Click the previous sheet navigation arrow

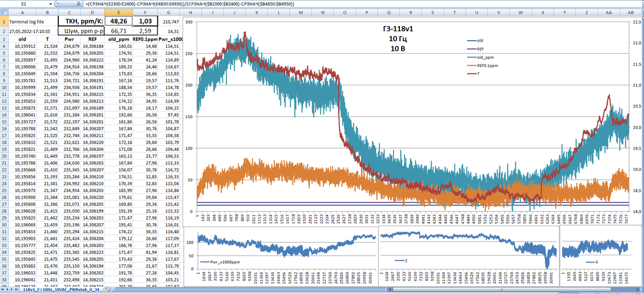coord(8,290)
